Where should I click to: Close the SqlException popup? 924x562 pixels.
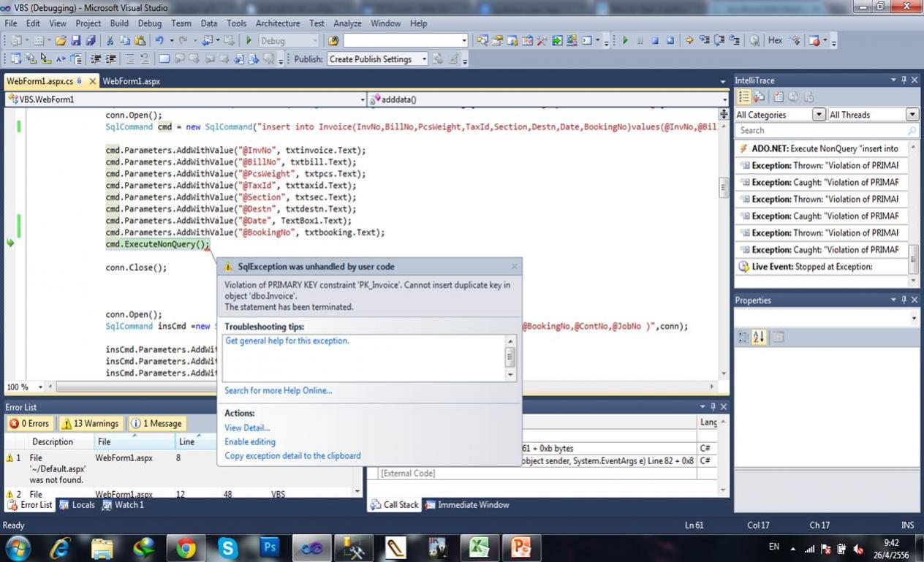point(514,267)
